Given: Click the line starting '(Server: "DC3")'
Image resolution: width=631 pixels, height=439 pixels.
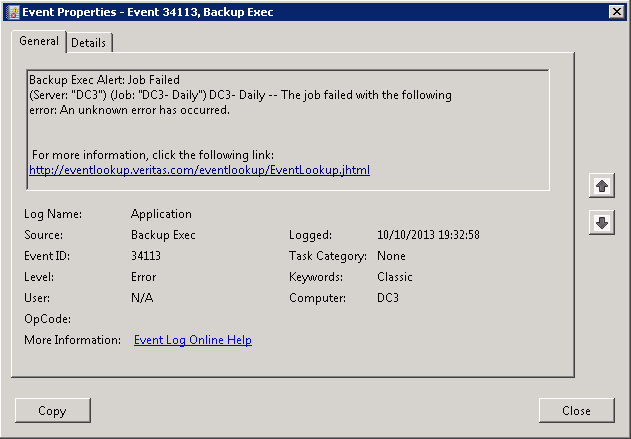Looking at the screenshot, I should [x=240, y=95].
